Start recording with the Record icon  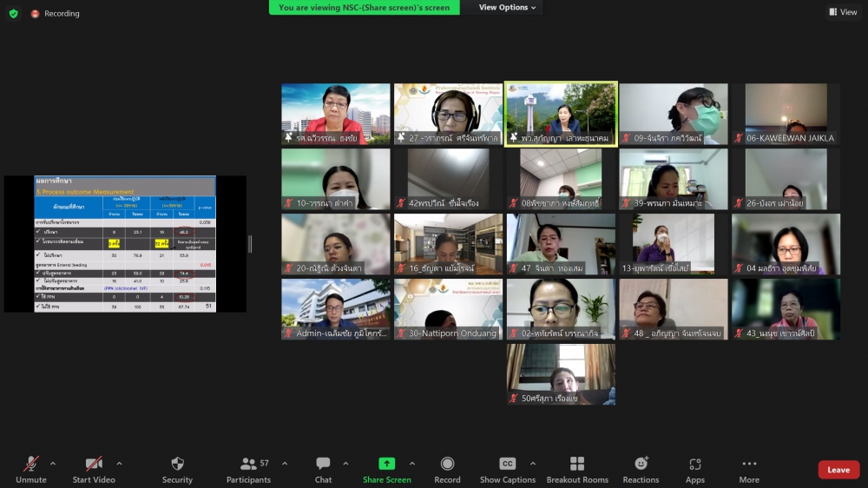[447, 465]
